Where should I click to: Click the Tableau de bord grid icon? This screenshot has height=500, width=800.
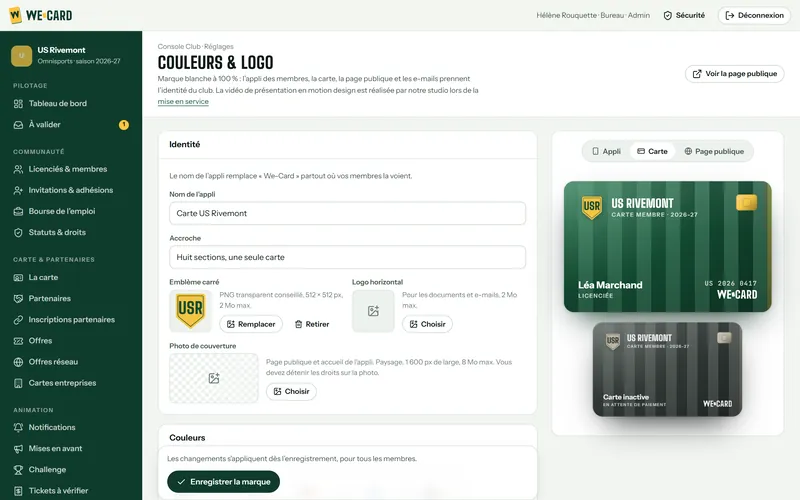[18, 104]
